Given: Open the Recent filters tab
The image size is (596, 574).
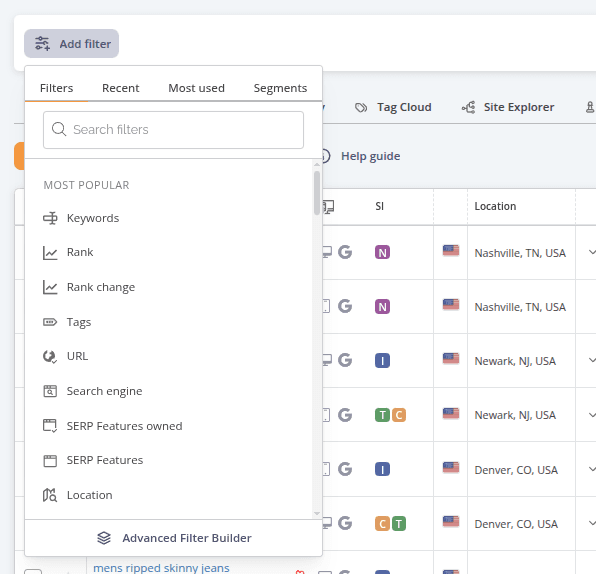Looking at the screenshot, I should click(120, 88).
